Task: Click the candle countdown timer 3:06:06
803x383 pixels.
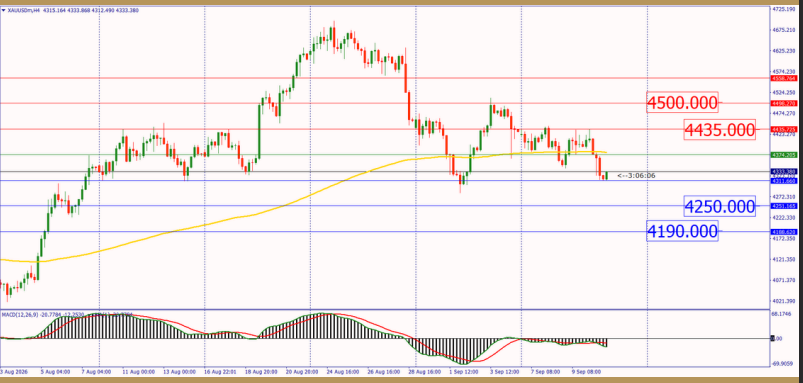Action: point(636,176)
